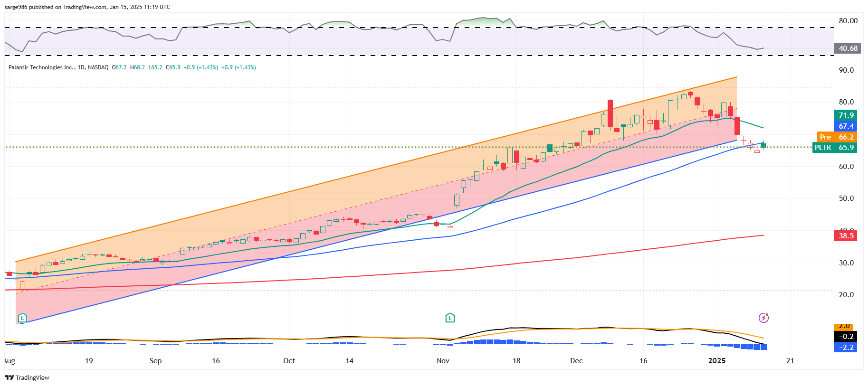Click the Oct label on the time axis
Viewport: 868px width, 386px height.
(289, 361)
